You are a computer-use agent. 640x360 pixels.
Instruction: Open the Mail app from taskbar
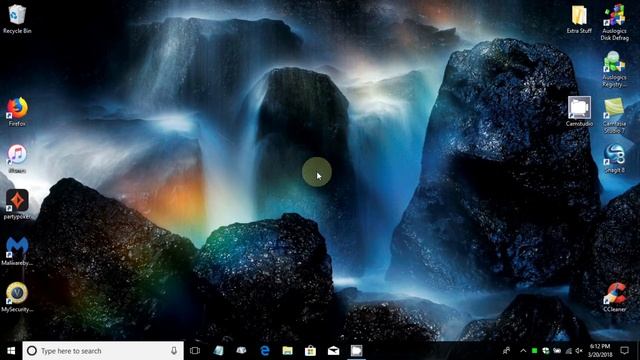click(x=333, y=351)
